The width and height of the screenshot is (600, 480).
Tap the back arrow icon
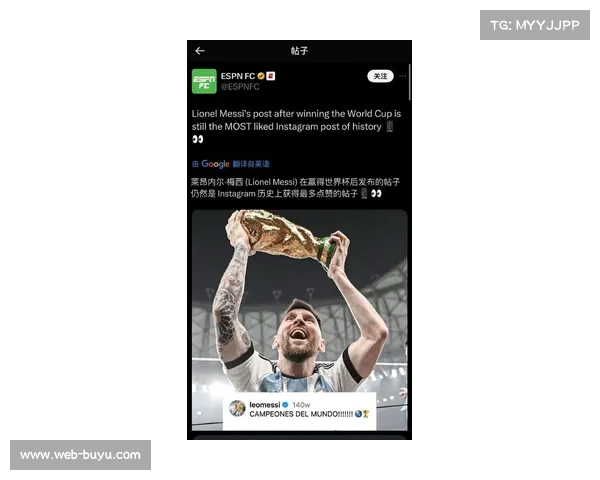[200, 51]
